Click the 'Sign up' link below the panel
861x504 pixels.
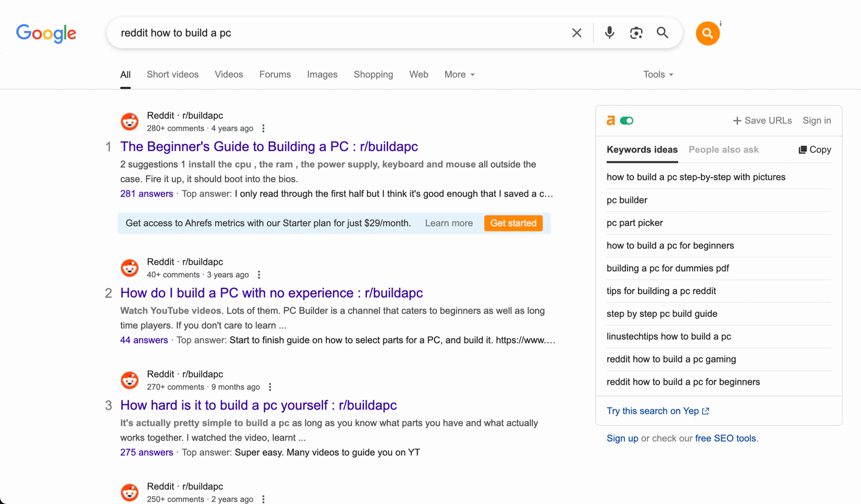coord(622,438)
